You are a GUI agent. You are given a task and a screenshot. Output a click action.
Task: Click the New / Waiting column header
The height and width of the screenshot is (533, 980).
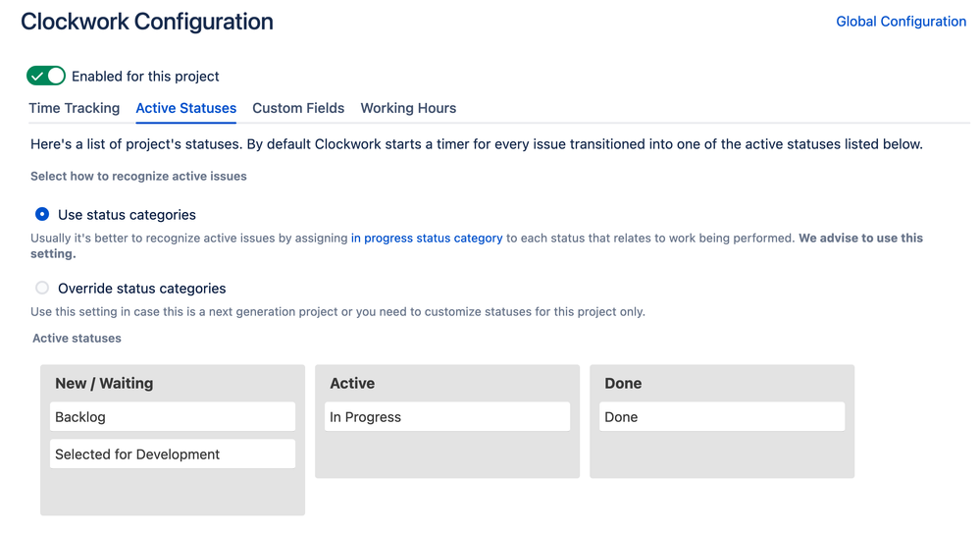[104, 383]
